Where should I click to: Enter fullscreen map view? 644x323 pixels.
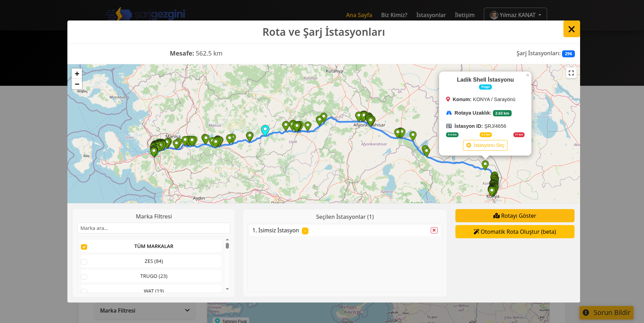click(571, 73)
